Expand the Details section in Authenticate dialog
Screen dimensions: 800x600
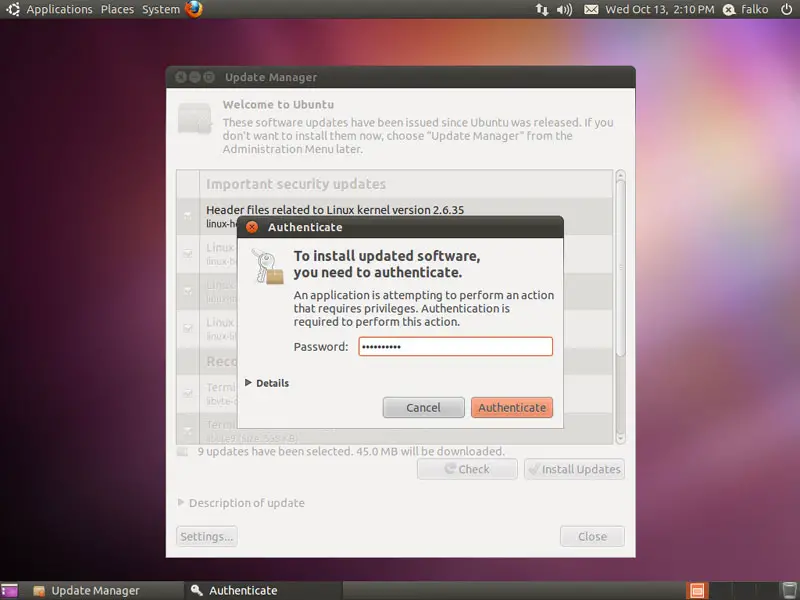coord(267,383)
